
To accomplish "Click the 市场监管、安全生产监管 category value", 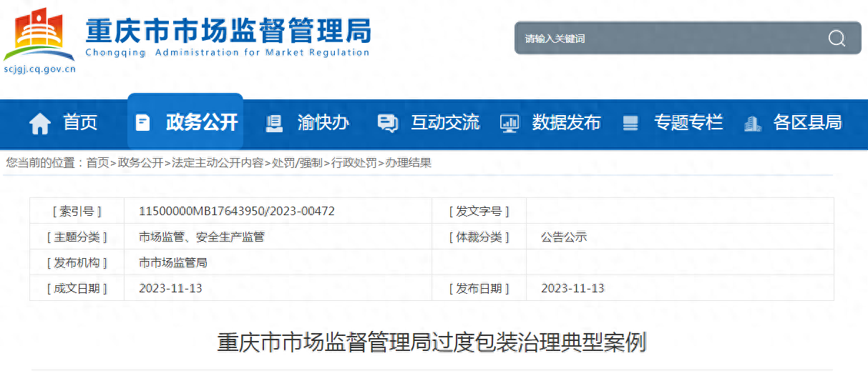I will coord(202,237).
